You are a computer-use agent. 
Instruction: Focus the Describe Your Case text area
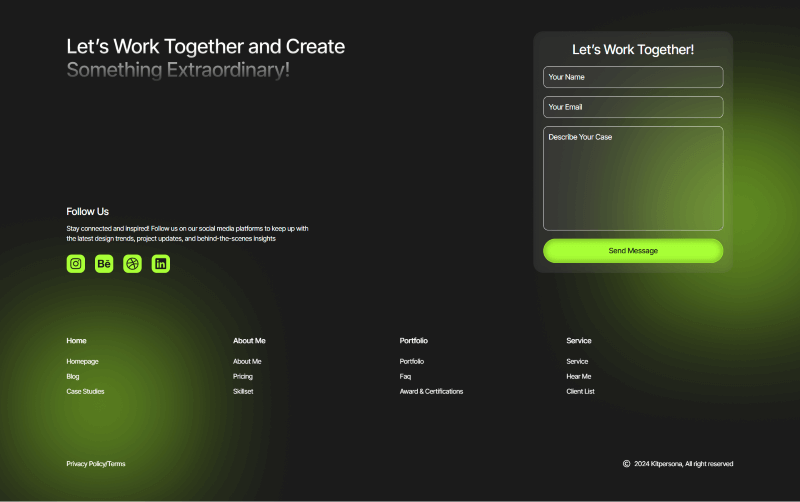[632, 178]
